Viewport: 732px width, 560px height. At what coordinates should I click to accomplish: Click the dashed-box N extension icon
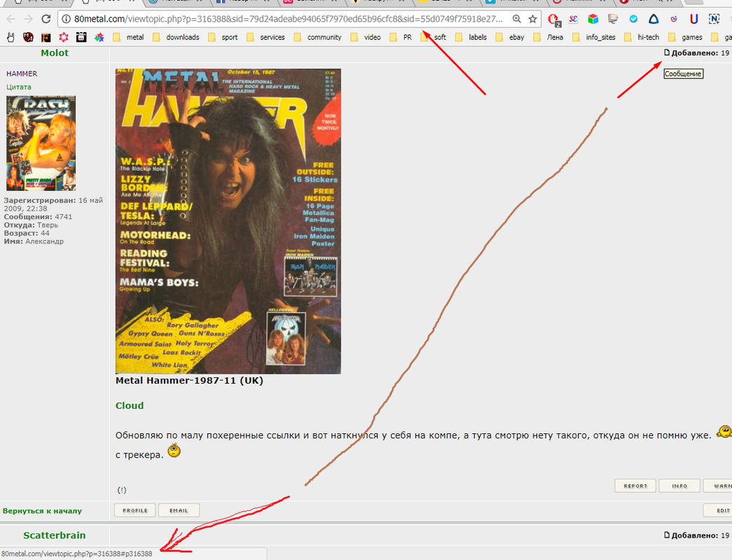714,19
